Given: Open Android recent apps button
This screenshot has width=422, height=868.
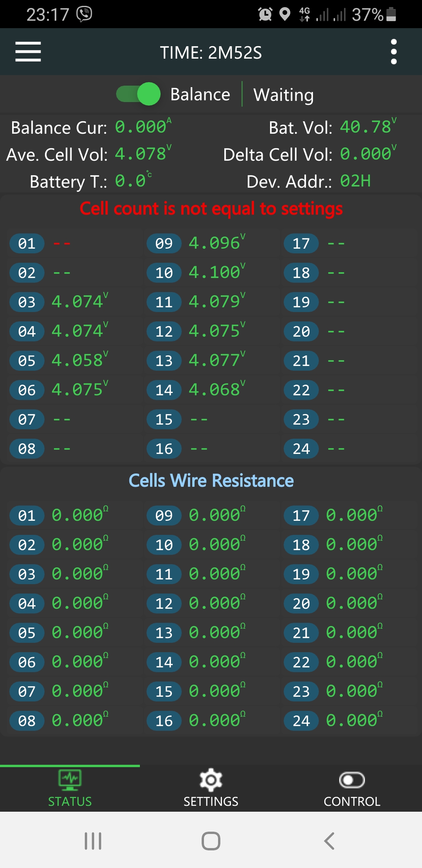Looking at the screenshot, I should coord(93,841).
